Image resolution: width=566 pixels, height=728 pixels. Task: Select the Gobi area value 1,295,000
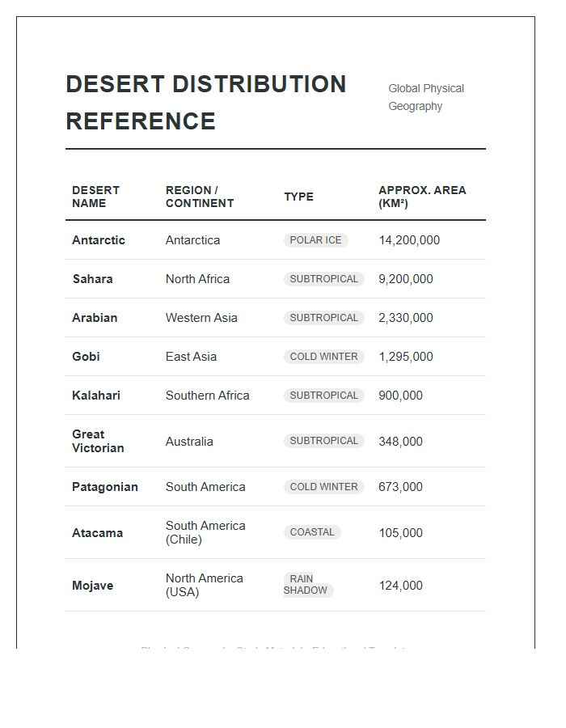[406, 357]
